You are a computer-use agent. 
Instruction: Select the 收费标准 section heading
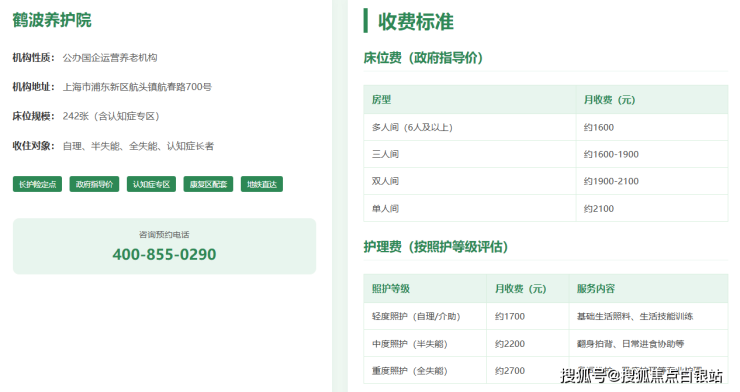coord(416,22)
